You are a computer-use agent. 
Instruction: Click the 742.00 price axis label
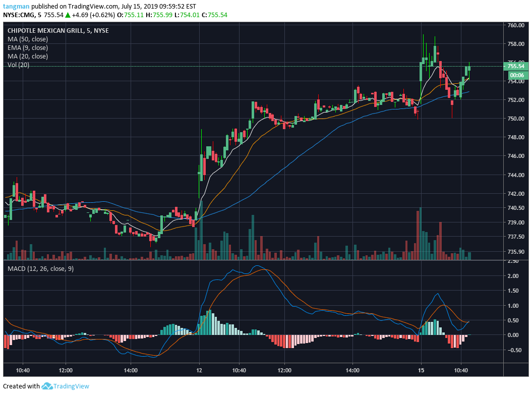click(x=516, y=193)
